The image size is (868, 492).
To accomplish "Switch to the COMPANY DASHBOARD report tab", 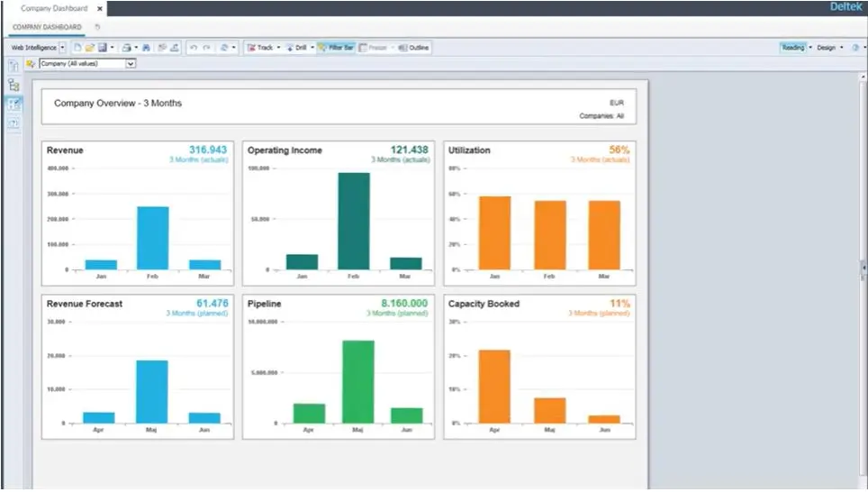I will pyautogui.click(x=47, y=27).
